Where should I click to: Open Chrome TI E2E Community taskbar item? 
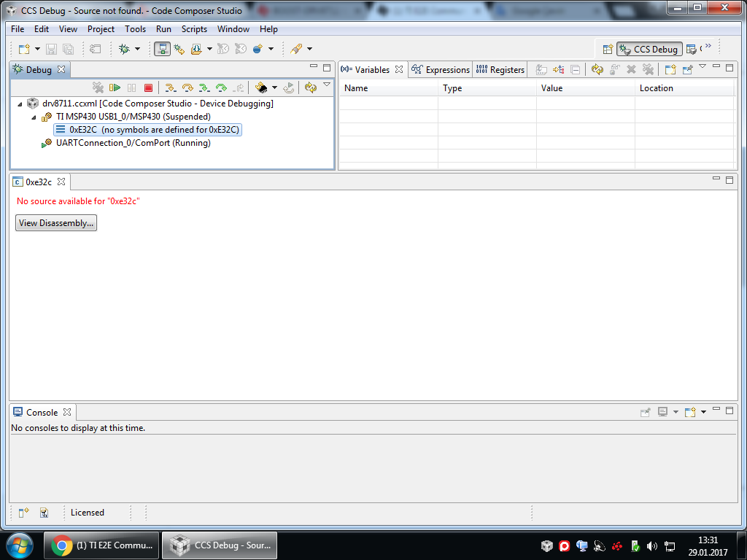click(101, 545)
